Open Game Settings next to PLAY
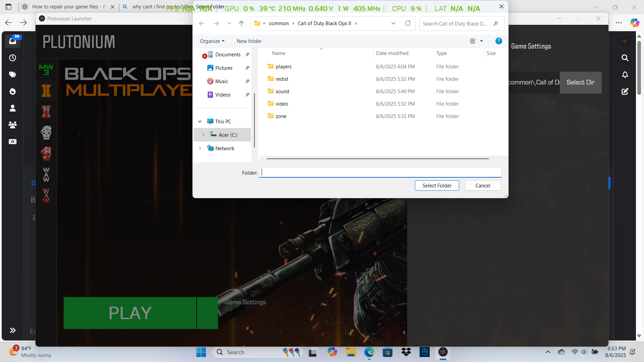This screenshot has width=644, height=362. [245, 302]
